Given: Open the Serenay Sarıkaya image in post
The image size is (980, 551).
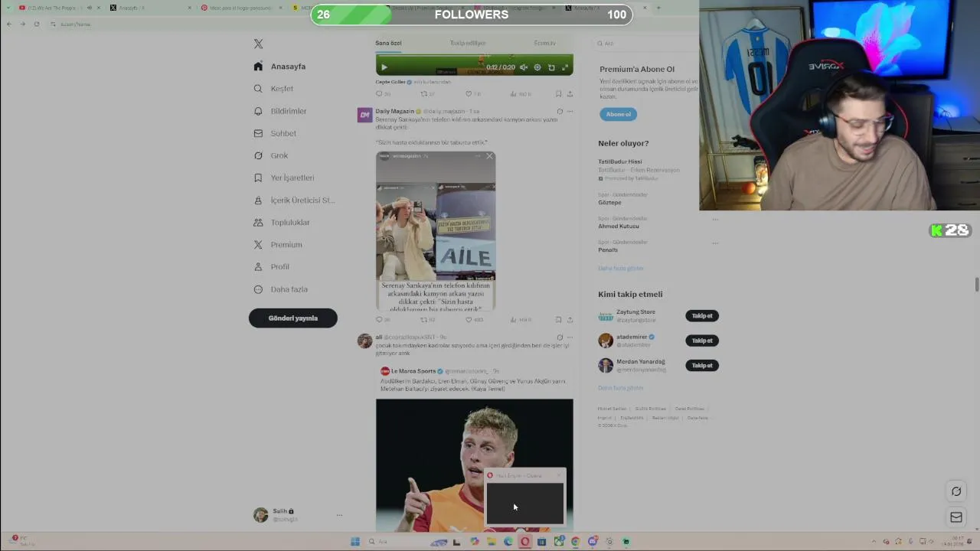Looking at the screenshot, I should [436, 230].
